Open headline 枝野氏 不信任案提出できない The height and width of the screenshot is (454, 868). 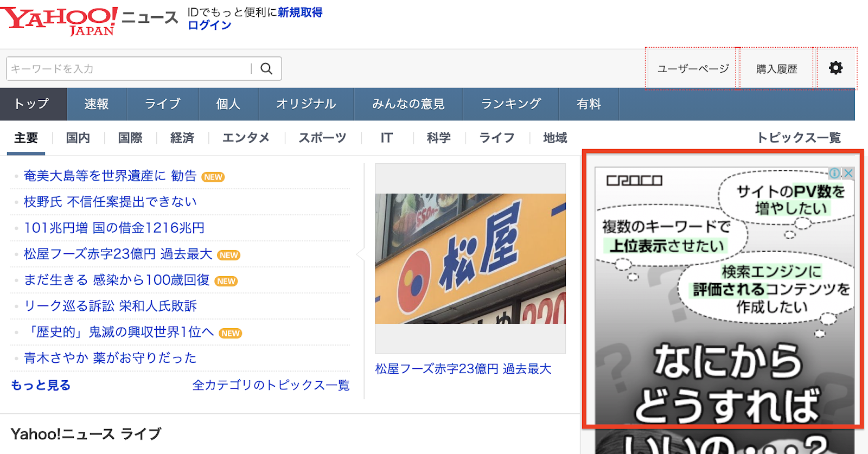[x=110, y=202]
